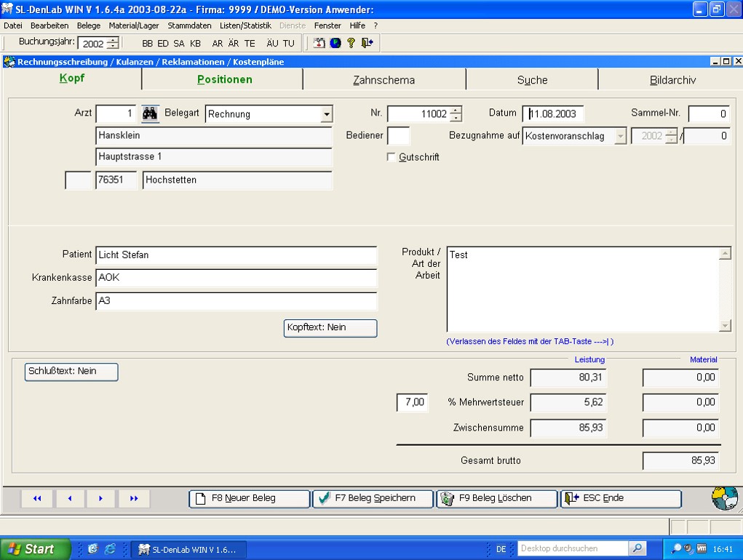Click the SL-DenLab icon in the title bar
The image size is (743, 560).
click(7, 9)
